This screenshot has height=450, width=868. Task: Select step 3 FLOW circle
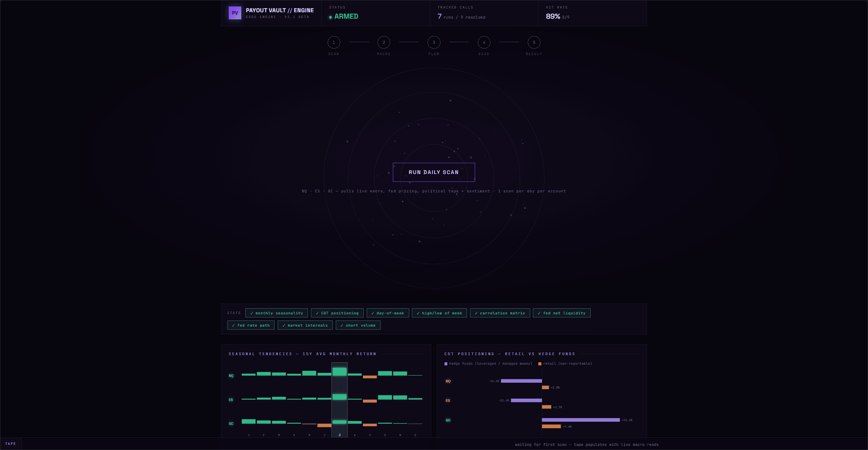pyautogui.click(x=434, y=42)
